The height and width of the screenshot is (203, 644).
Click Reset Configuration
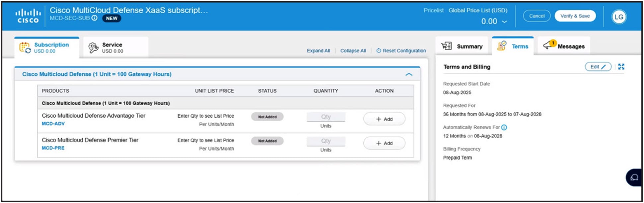(x=401, y=51)
